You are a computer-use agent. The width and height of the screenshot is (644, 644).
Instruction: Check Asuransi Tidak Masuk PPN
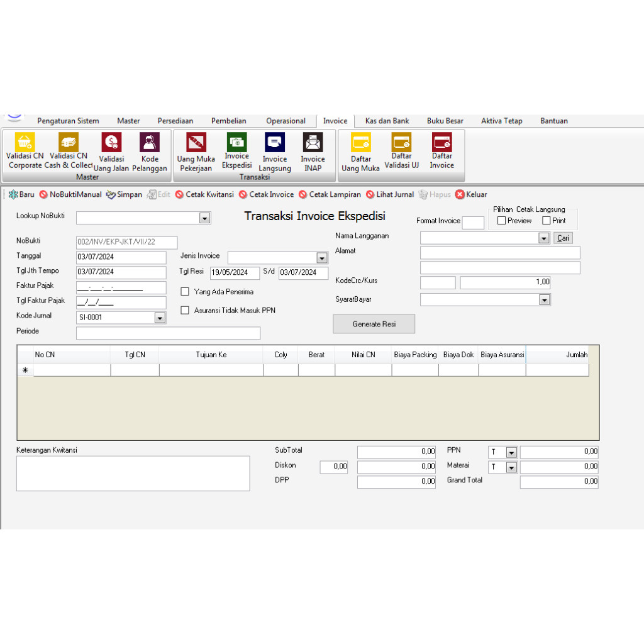click(185, 310)
